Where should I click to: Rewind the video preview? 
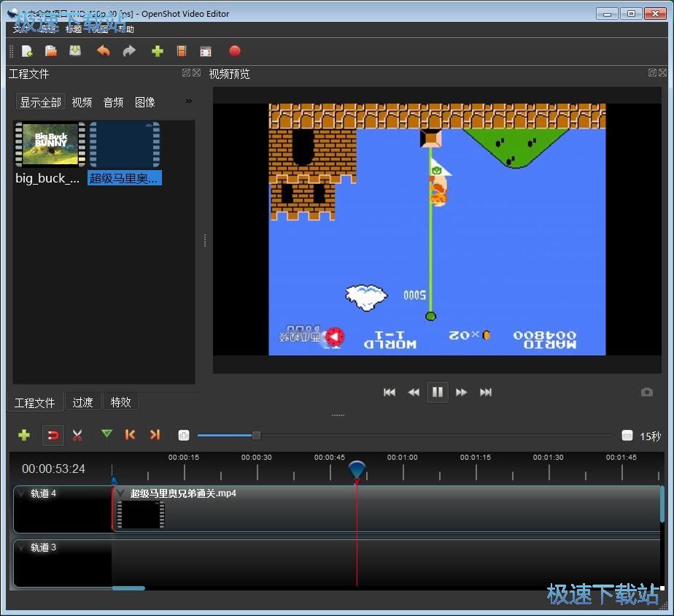pyautogui.click(x=414, y=392)
